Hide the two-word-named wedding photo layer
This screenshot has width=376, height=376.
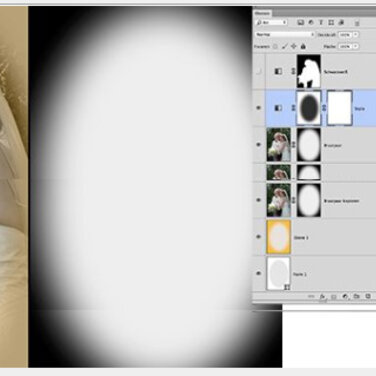[x=259, y=200]
